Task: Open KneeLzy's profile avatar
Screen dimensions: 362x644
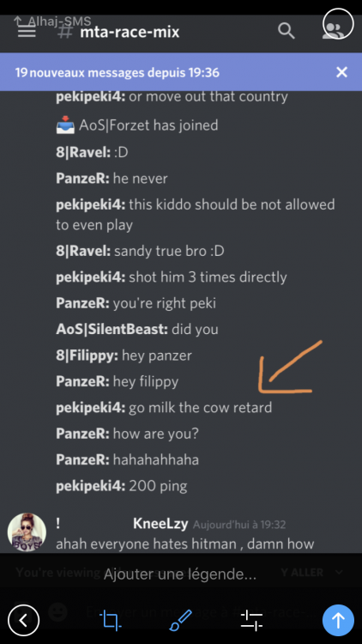Action: [27, 532]
